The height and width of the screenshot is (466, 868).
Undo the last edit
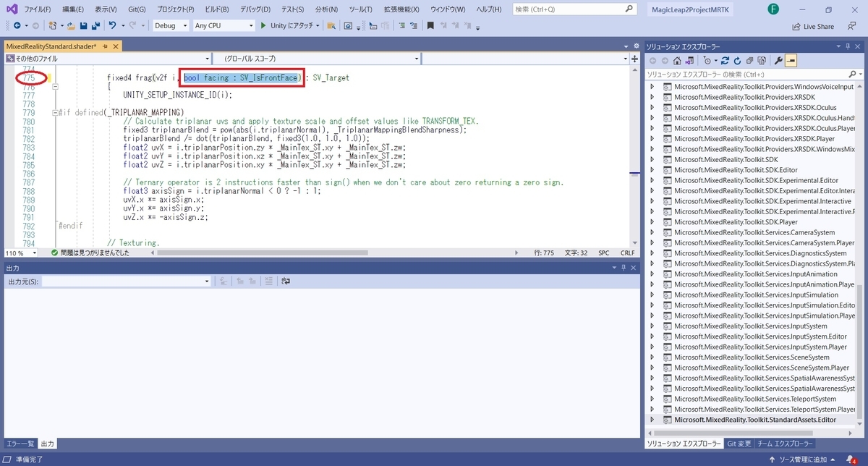112,25
